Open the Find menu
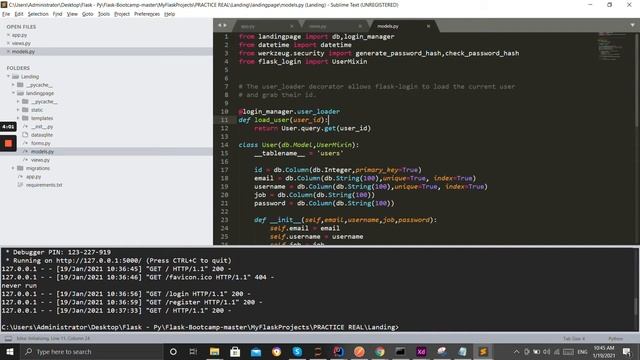 click(x=58, y=14)
